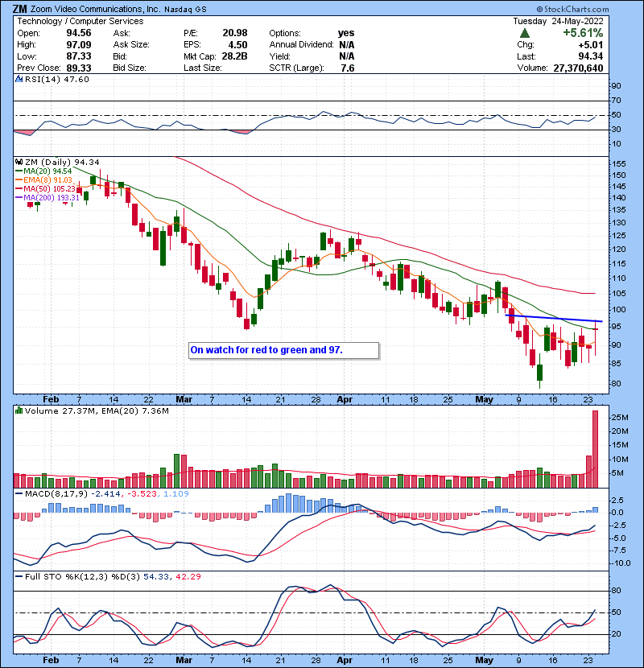The image size is (644, 668).
Task: Click the 155 price axis label
Action: pyautogui.click(x=618, y=164)
